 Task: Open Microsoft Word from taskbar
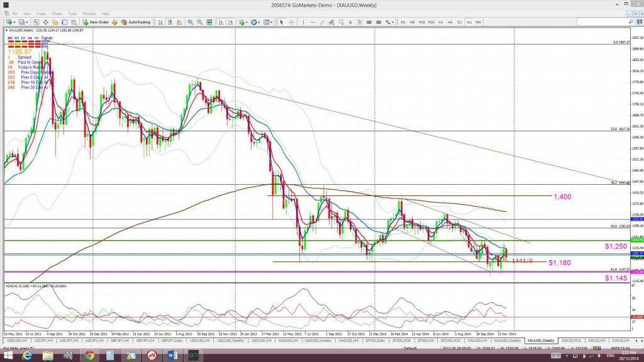click(172, 356)
